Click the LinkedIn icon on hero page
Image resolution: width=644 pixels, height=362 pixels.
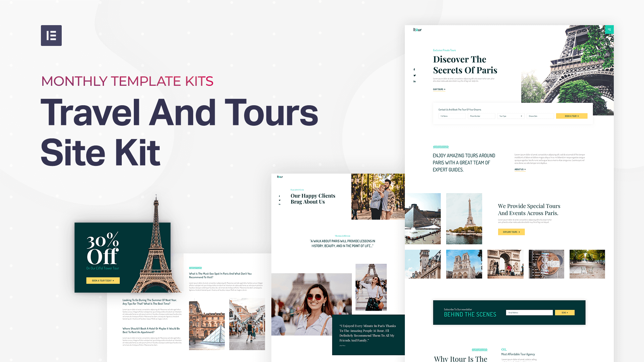[414, 81]
